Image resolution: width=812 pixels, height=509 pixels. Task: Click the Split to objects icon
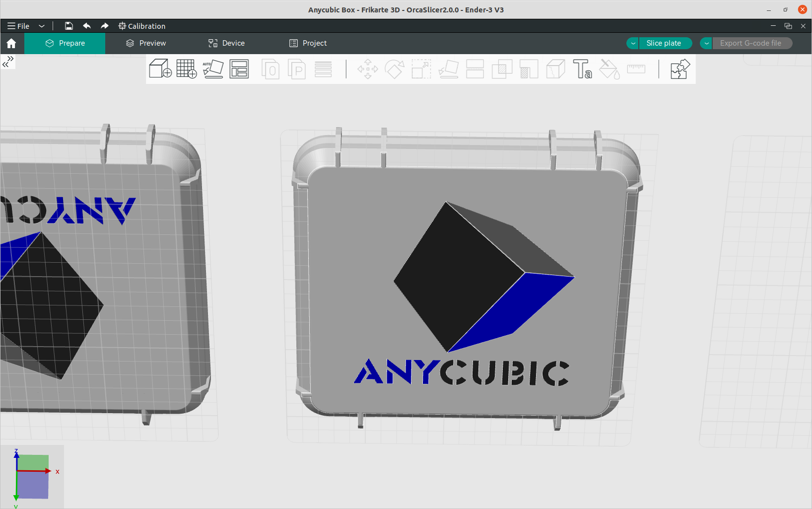(271, 69)
